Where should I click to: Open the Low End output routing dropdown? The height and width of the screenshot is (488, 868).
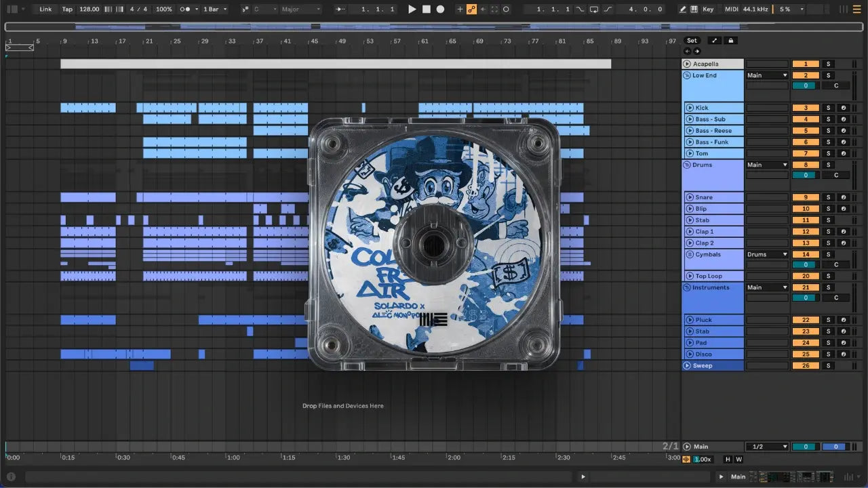[x=767, y=75]
